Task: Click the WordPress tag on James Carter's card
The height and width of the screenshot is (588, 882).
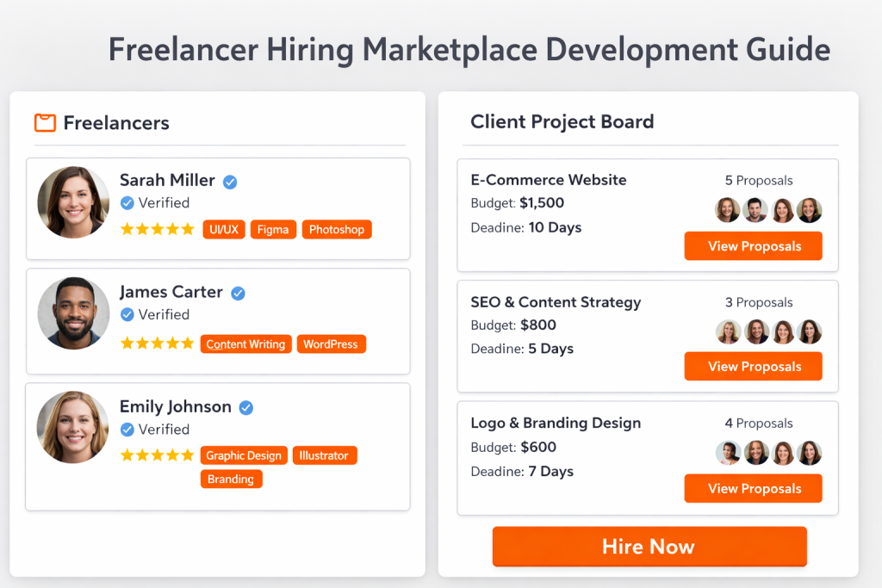Action: point(331,344)
